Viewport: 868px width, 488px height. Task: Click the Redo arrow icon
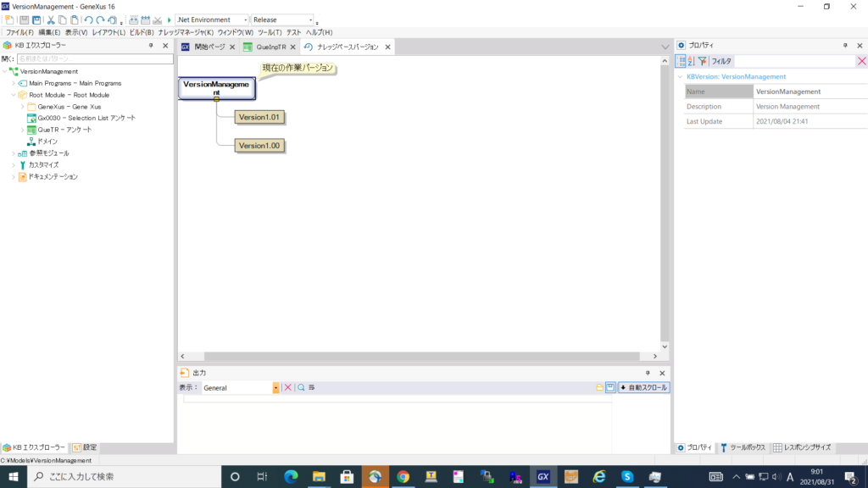click(x=100, y=20)
